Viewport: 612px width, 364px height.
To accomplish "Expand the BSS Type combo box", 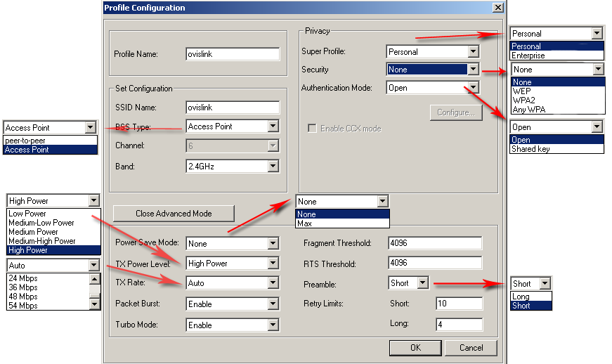I will 273,126.
